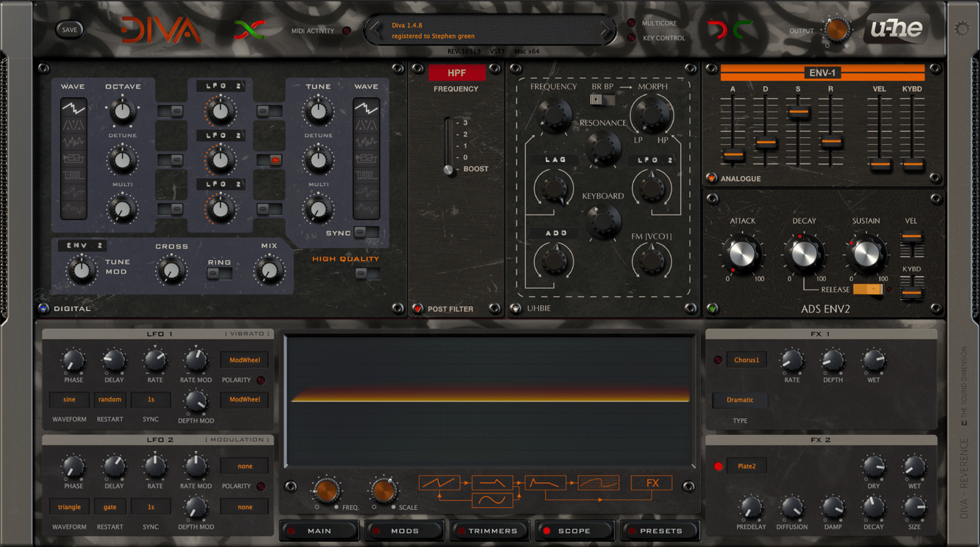Open ADS ENV2 model selector
This screenshot has height=547, width=980.
712,308
